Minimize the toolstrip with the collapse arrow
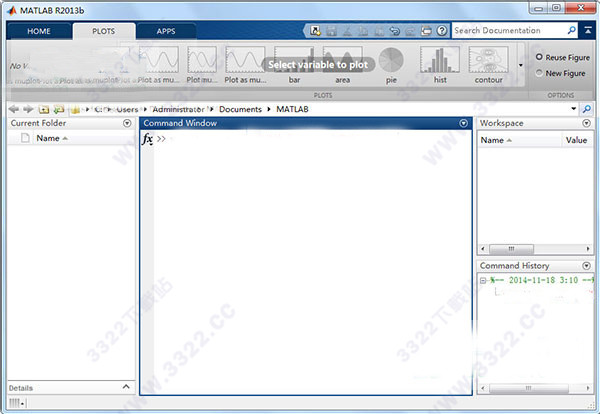This screenshot has height=414, width=600. 588,30
